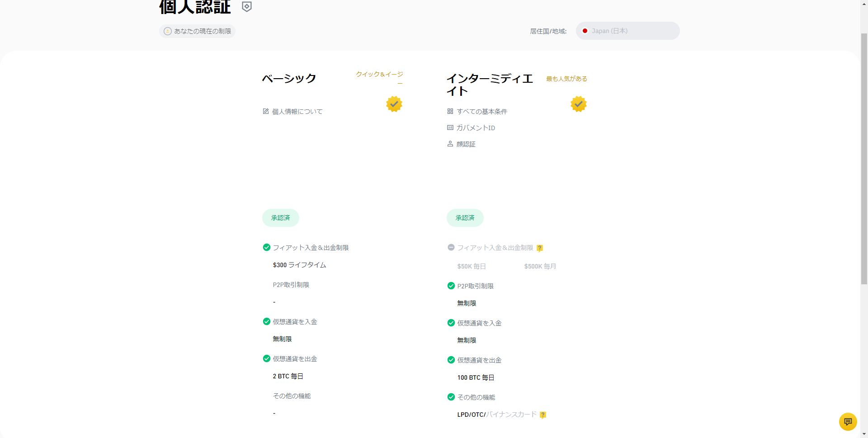Click the edit icon beside 個人情報について
The width and height of the screenshot is (868, 438).
266,111
